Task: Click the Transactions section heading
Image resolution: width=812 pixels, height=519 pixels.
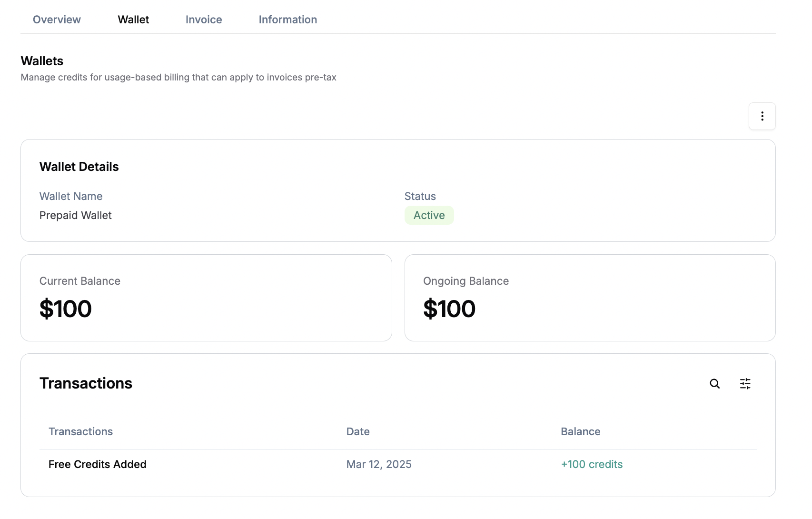Action: tap(86, 383)
